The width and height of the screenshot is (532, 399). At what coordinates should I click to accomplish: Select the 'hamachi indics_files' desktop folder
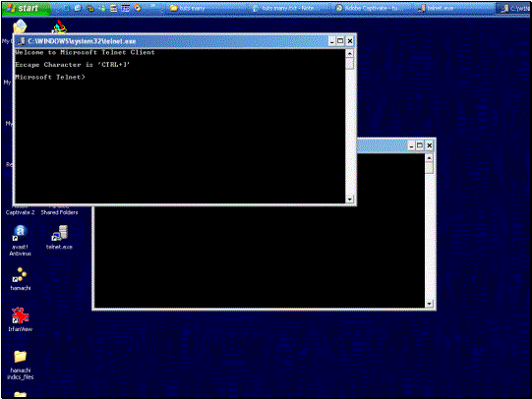point(21,366)
